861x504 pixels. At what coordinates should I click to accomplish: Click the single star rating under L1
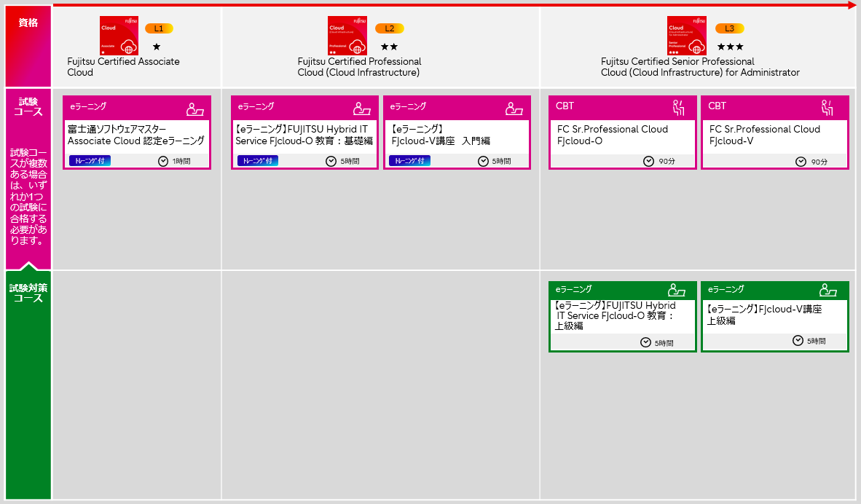tap(157, 47)
